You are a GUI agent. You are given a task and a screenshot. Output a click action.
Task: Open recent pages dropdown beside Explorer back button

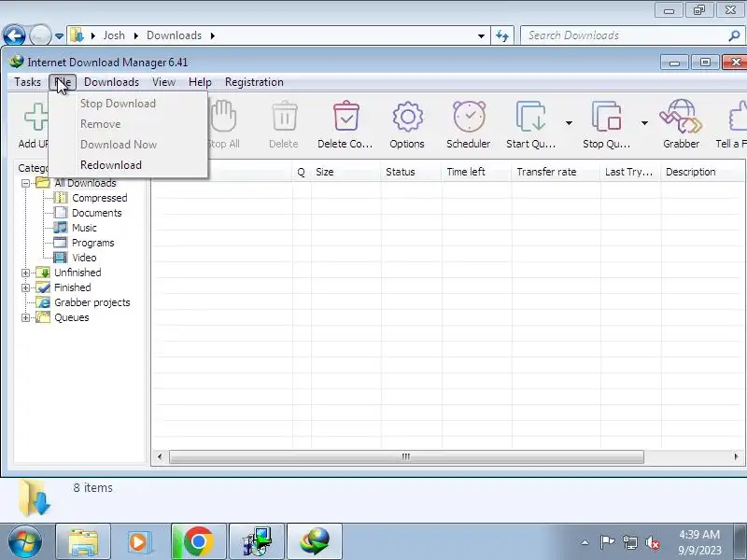(x=59, y=36)
